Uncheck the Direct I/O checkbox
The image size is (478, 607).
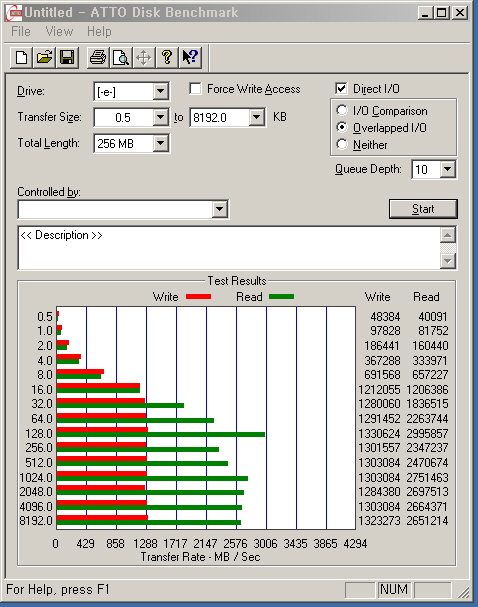click(341, 89)
